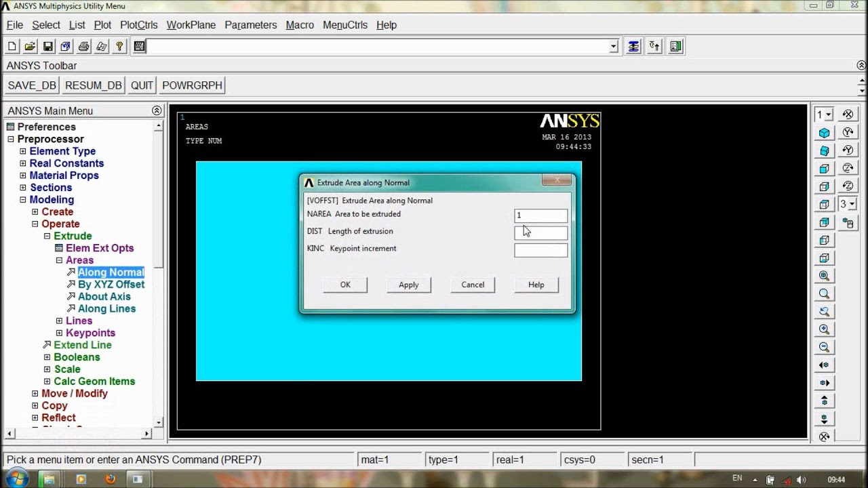This screenshot has height=488, width=868.
Task: Click the Zoom Out minus icon
Action: (824, 347)
